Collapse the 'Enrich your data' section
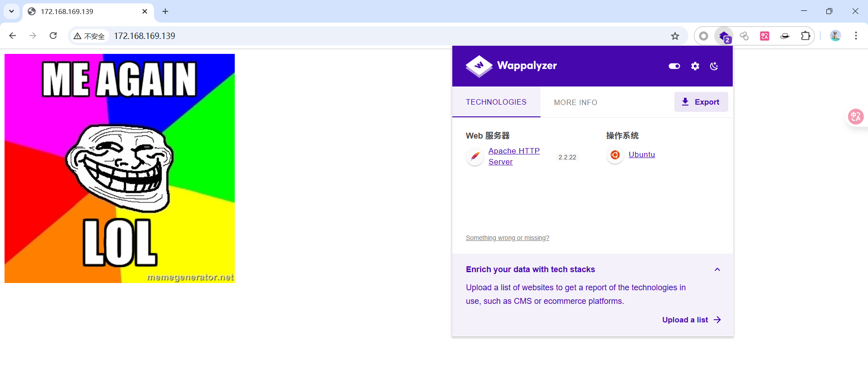Screen dimensions: 868x384 click(x=717, y=269)
